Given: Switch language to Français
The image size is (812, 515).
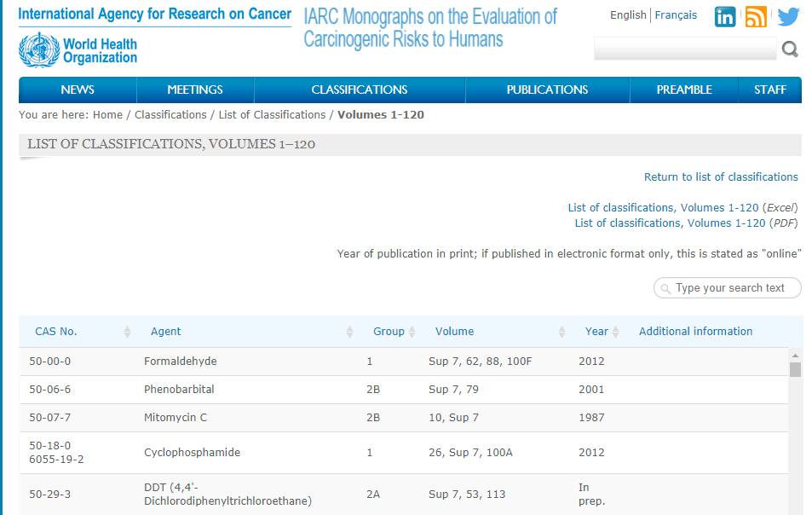Looking at the screenshot, I should [x=675, y=15].
